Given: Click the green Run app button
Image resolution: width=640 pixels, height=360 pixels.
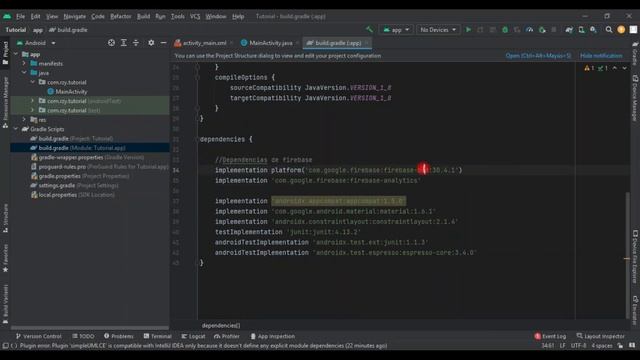Looking at the screenshot, I should [x=468, y=30].
